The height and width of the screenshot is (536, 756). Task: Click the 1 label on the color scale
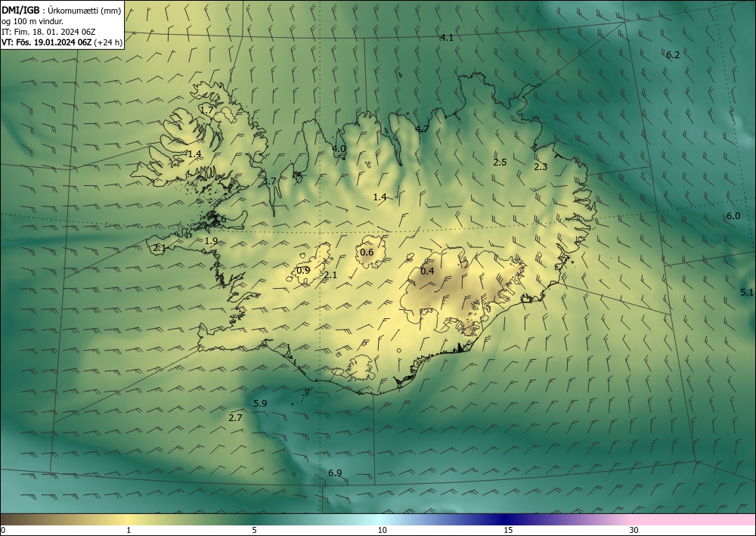click(x=129, y=530)
